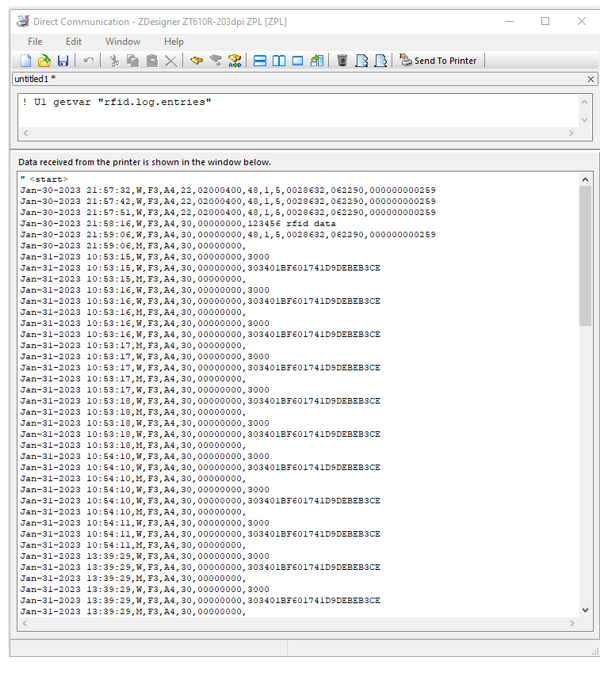Click the Paste clipboard icon
This screenshot has width=612, height=674.
pos(152,61)
